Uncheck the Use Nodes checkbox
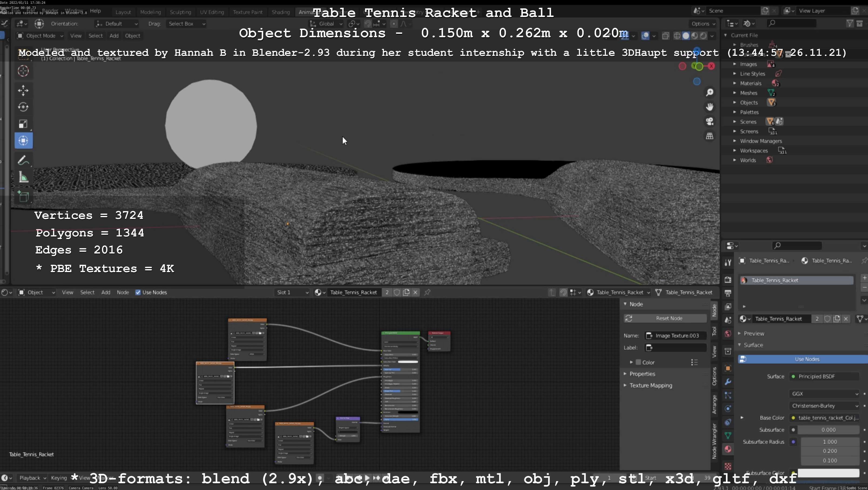Image resolution: width=868 pixels, height=490 pixels. coord(138,292)
